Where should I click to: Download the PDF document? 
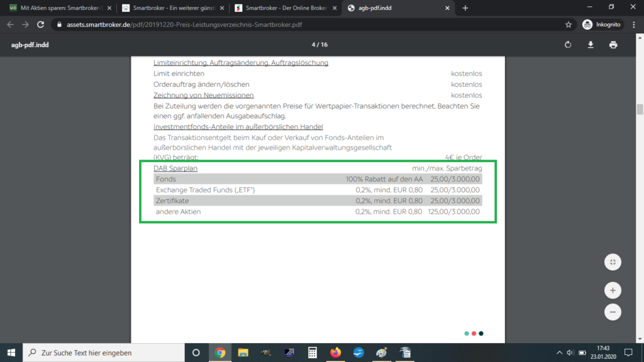point(591,45)
